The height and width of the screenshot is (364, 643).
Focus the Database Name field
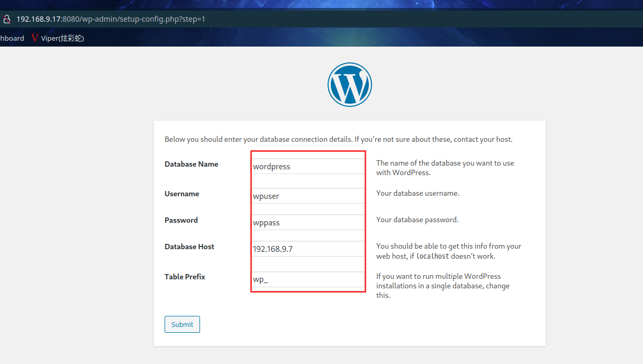click(x=308, y=166)
